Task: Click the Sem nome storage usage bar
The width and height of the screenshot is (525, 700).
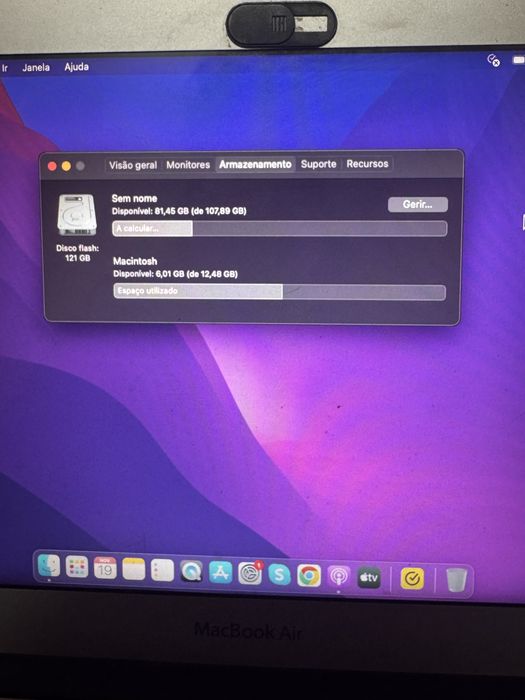Action: (279, 229)
